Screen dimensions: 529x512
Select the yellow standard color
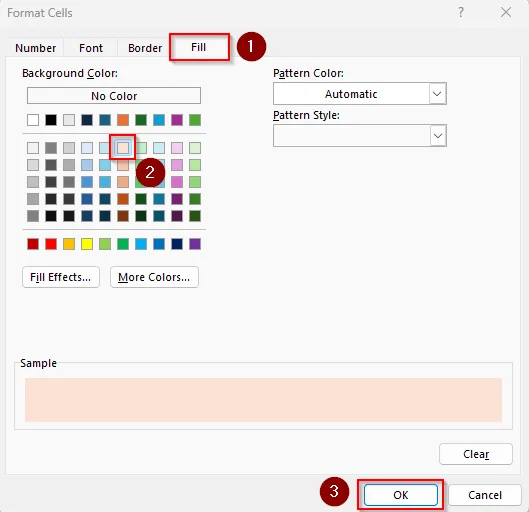click(87, 244)
